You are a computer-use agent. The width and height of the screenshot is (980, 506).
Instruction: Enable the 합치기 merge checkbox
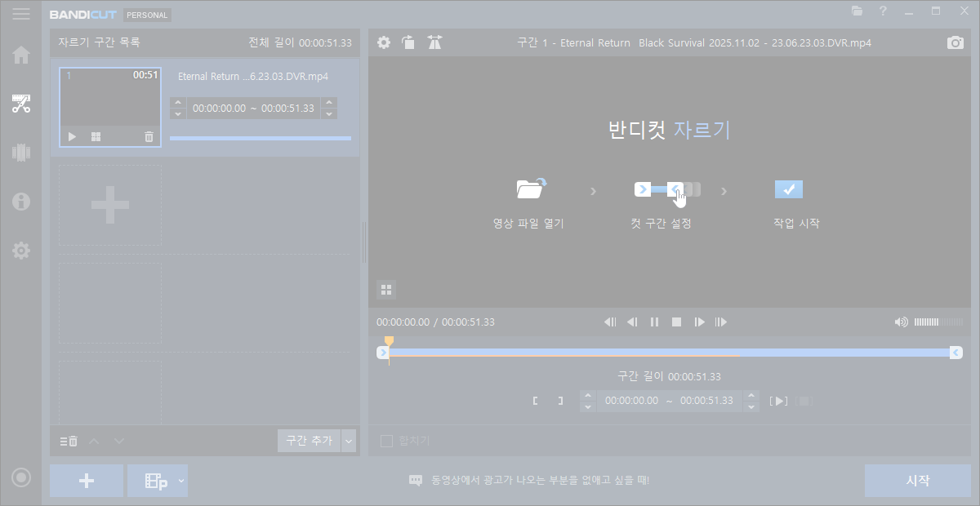click(x=387, y=442)
